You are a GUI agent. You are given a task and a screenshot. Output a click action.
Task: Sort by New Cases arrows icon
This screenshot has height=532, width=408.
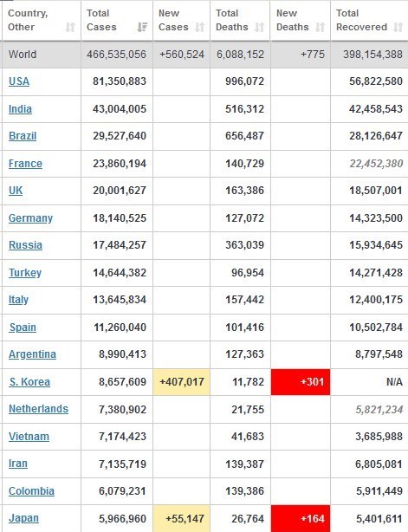(200, 27)
